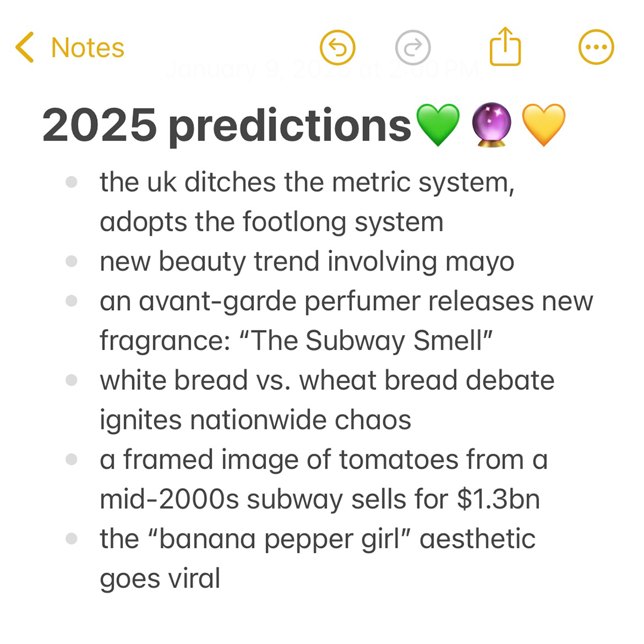Tap the crystal ball emoji

coord(491,125)
